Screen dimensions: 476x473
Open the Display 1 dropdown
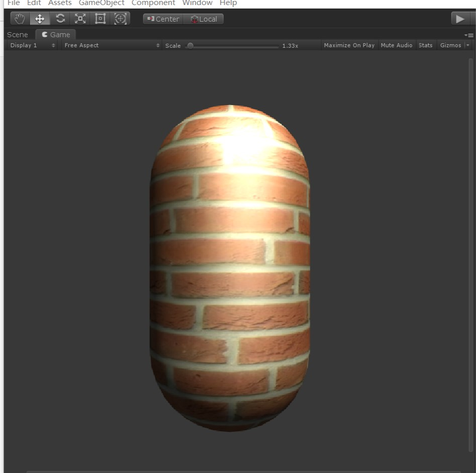[x=30, y=45]
